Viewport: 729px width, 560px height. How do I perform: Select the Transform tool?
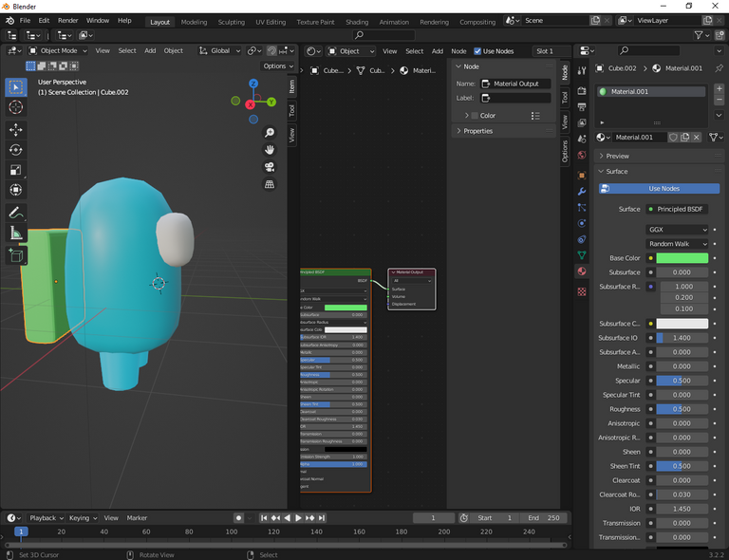pyautogui.click(x=16, y=190)
